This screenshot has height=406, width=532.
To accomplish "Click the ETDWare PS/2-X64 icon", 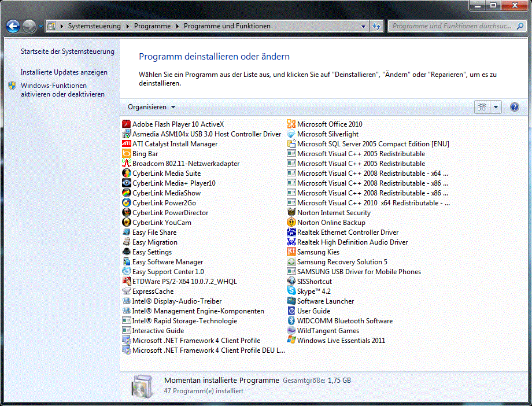I will pyautogui.click(x=127, y=282).
